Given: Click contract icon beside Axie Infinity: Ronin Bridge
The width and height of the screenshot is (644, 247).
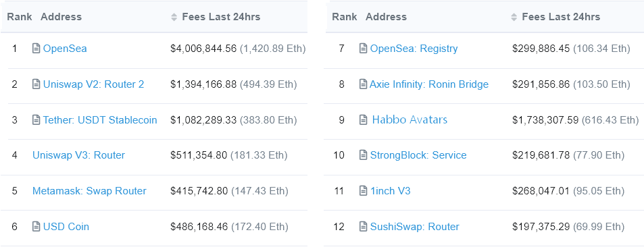Looking at the screenshot, I should coord(363,84).
